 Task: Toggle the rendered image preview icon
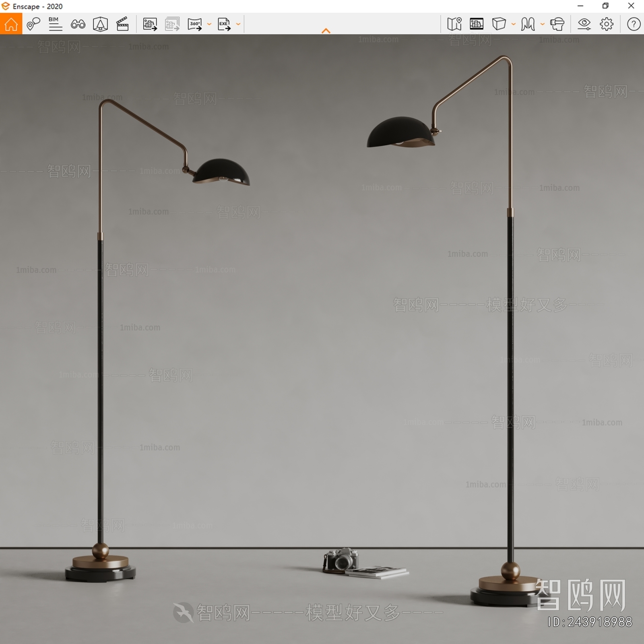point(477,24)
